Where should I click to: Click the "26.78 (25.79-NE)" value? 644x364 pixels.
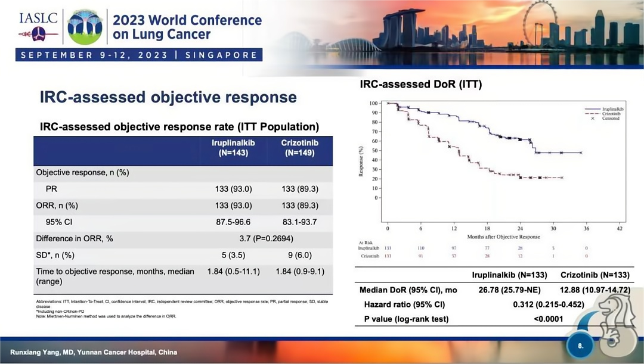click(x=509, y=290)
